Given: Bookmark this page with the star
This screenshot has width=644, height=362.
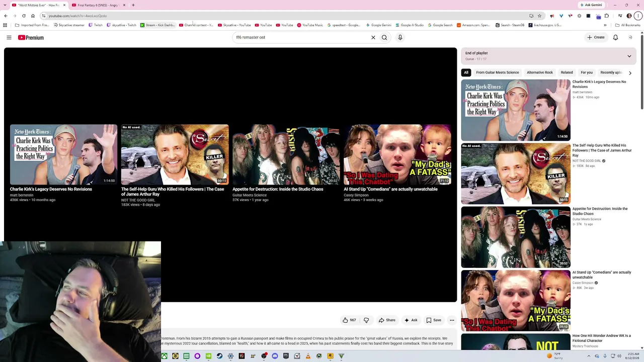Looking at the screenshot, I should coord(539,16).
